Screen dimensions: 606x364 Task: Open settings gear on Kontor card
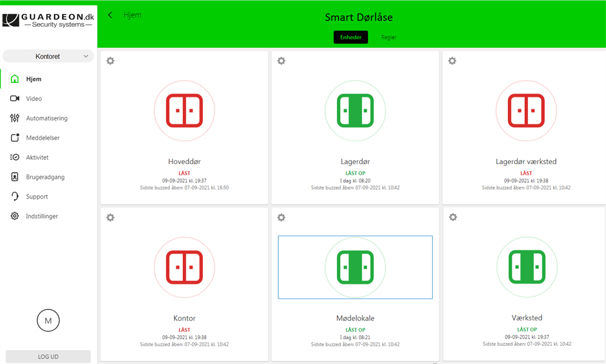(x=110, y=217)
